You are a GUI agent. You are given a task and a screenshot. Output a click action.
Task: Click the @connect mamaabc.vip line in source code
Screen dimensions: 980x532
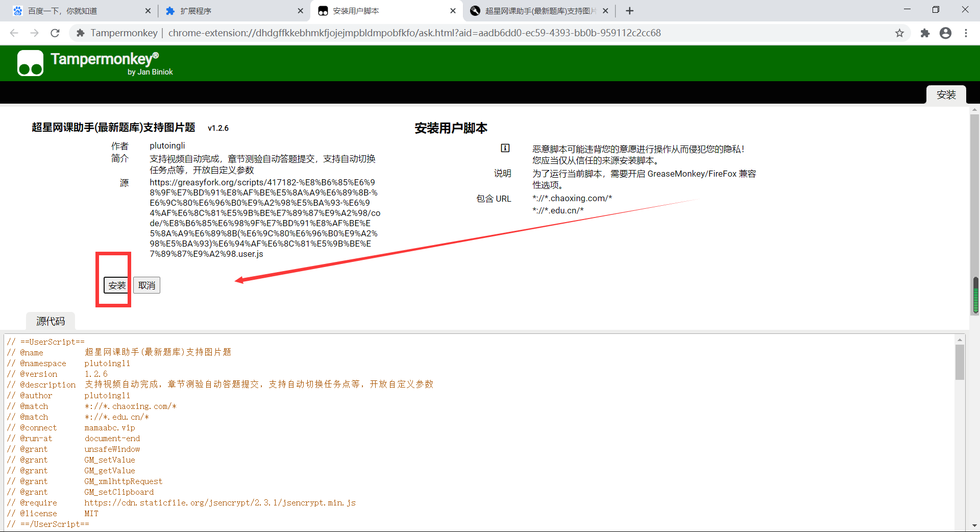(x=71, y=428)
